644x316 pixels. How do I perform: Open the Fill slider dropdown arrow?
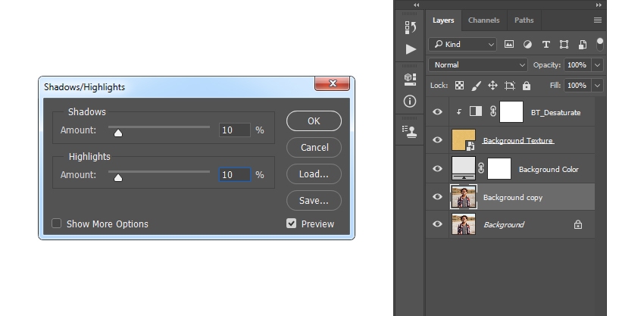click(597, 86)
